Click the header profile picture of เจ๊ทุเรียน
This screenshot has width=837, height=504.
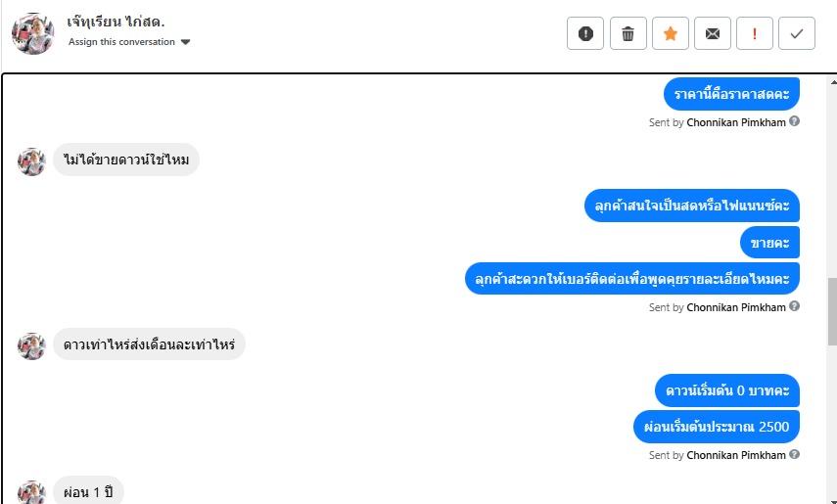[32, 33]
